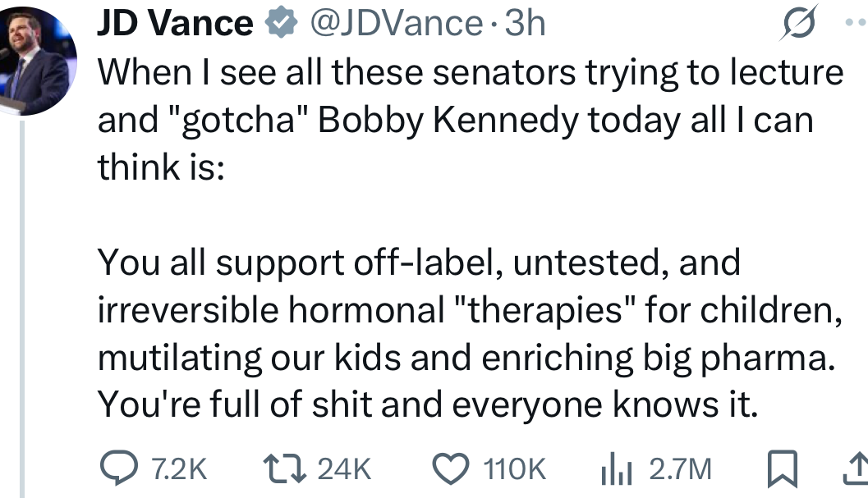
Task: Click the repost arrows icon
Action: pyautogui.click(x=283, y=468)
